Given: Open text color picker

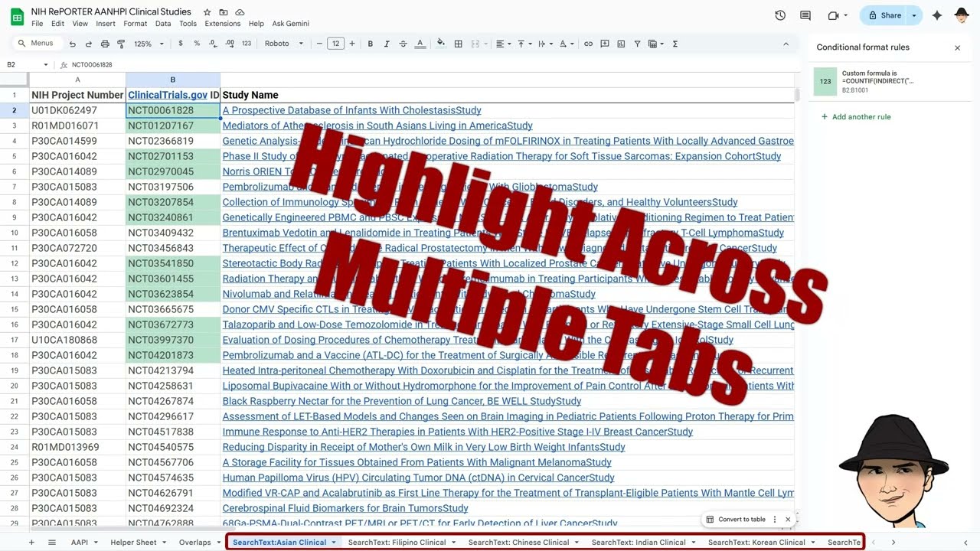Looking at the screenshot, I should point(420,44).
